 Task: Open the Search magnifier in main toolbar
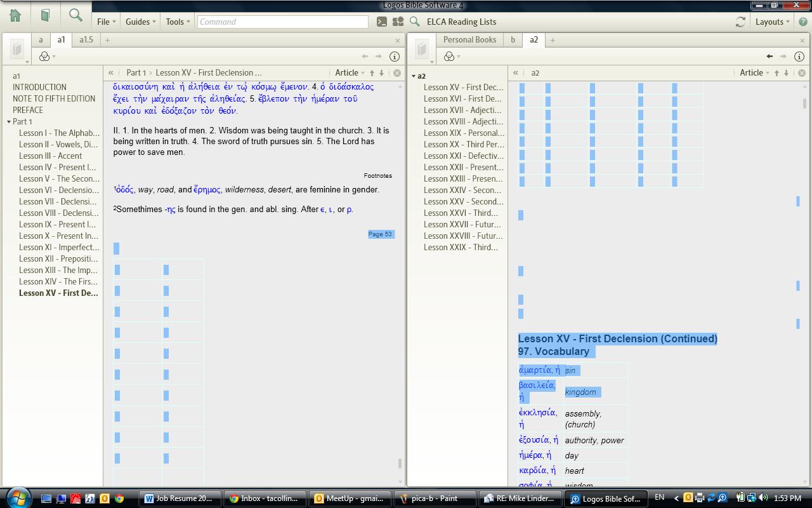[x=75, y=15]
